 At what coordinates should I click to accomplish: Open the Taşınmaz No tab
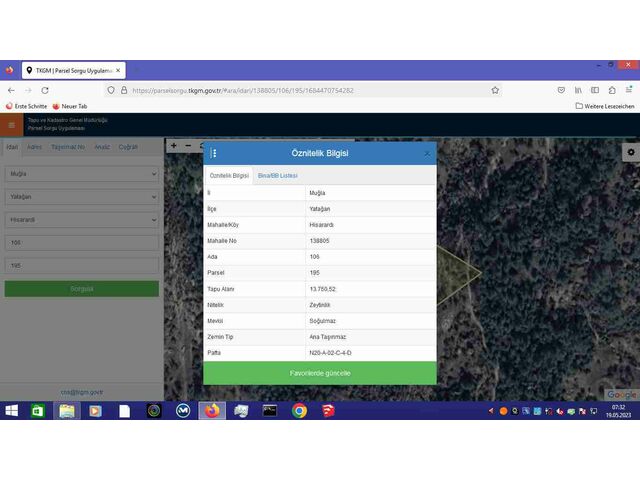click(68, 146)
